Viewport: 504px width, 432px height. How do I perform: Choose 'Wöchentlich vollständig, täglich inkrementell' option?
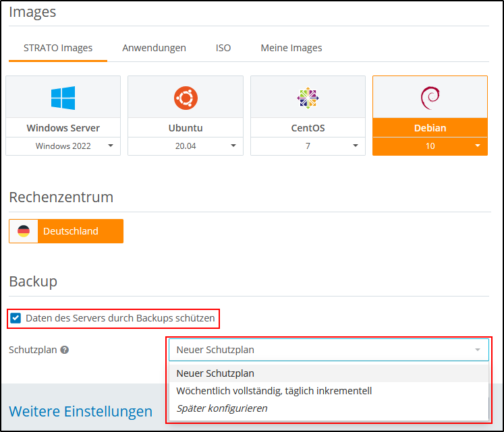point(329,391)
